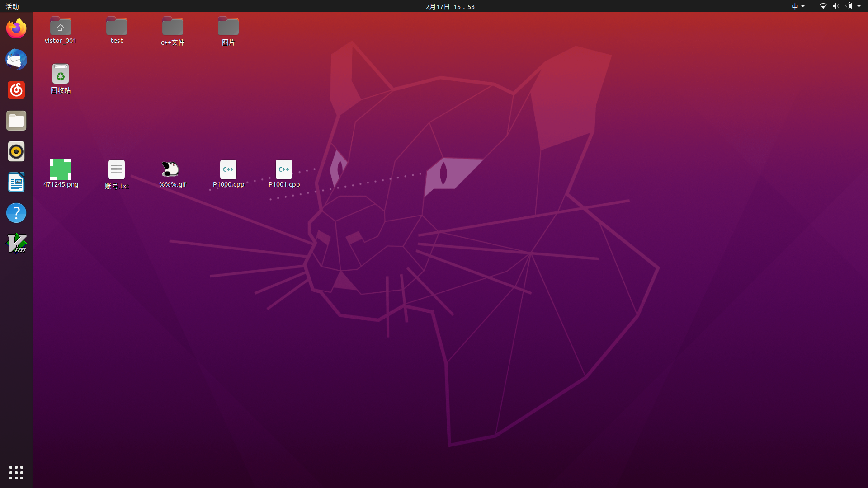
Task: Click the Wi-Fi status icon
Action: click(x=823, y=6)
